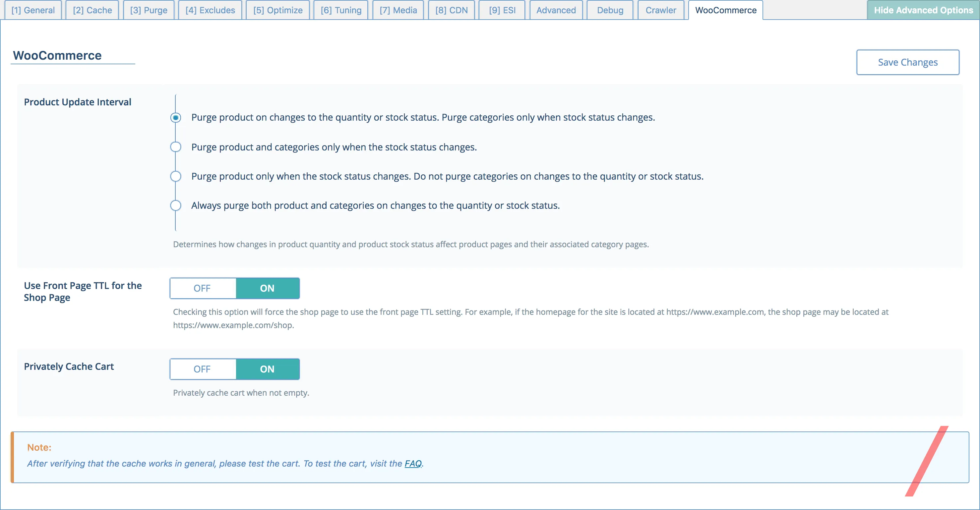Disable Privately Cache Cart
Image resolution: width=980 pixels, height=510 pixels.
pyautogui.click(x=202, y=369)
